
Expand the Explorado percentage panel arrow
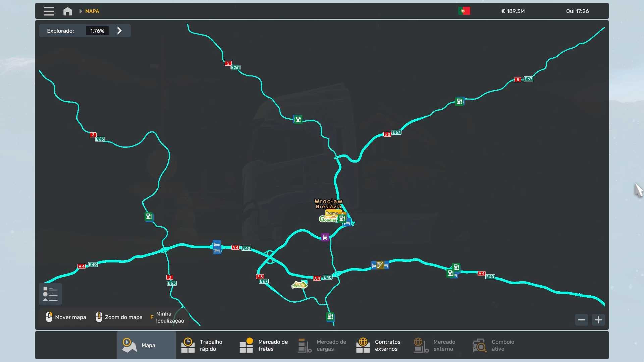click(119, 31)
